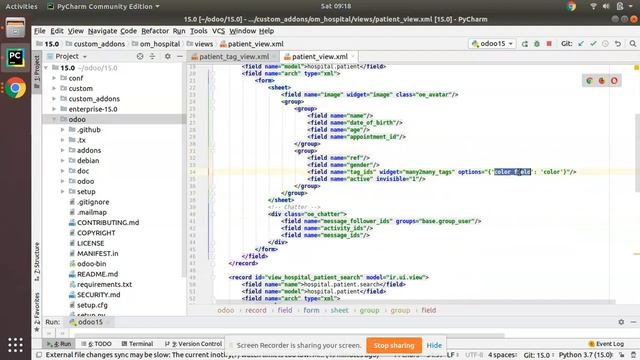Expand the conf folder
This screenshot has width=640, height=360.
pyautogui.click(x=54, y=78)
